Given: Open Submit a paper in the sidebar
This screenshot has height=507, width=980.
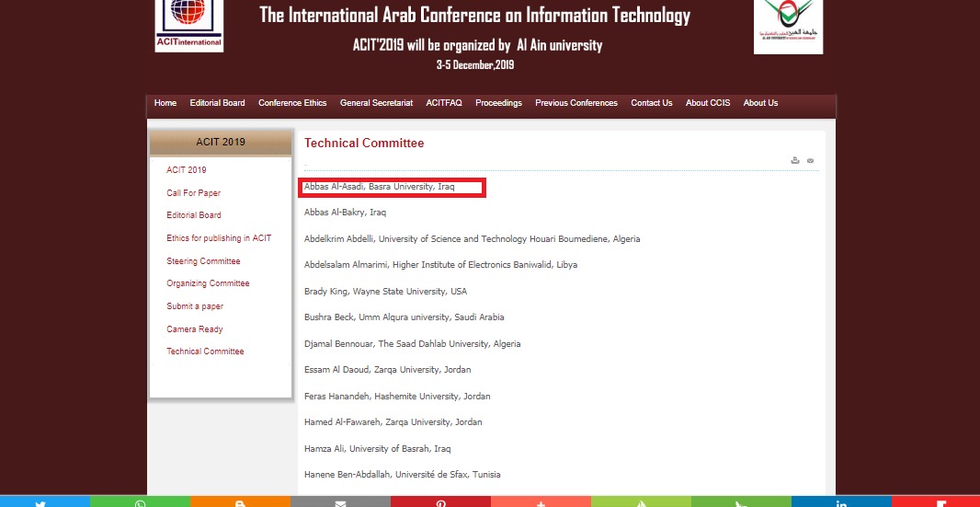Looking at the screenshot, I should 194,306.
